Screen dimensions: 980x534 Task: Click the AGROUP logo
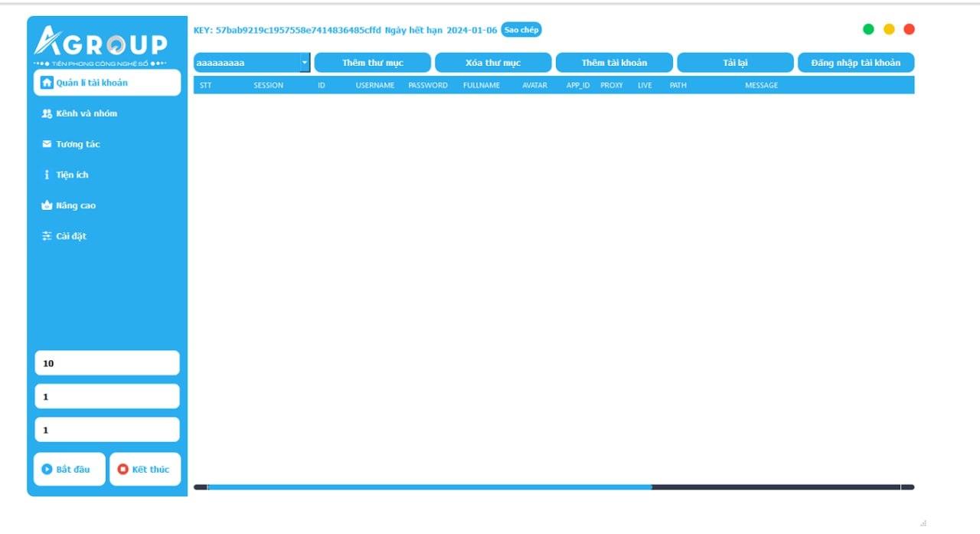click(x=101, y=44)
